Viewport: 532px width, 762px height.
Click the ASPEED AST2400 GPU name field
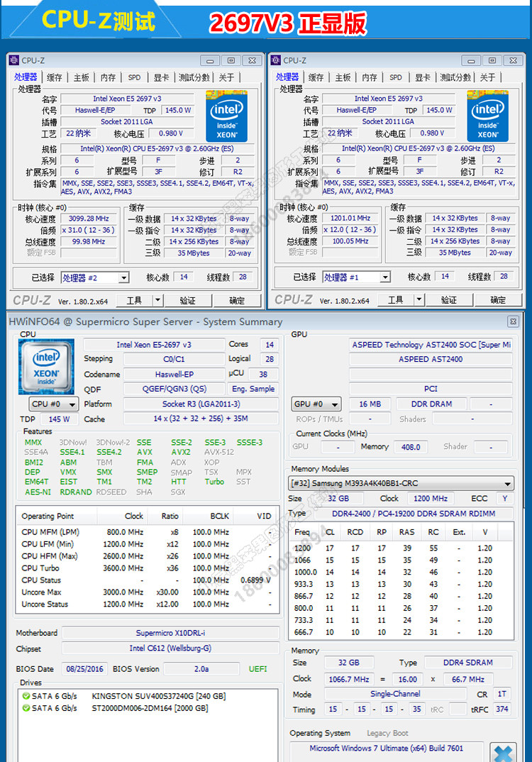point(431,359)
